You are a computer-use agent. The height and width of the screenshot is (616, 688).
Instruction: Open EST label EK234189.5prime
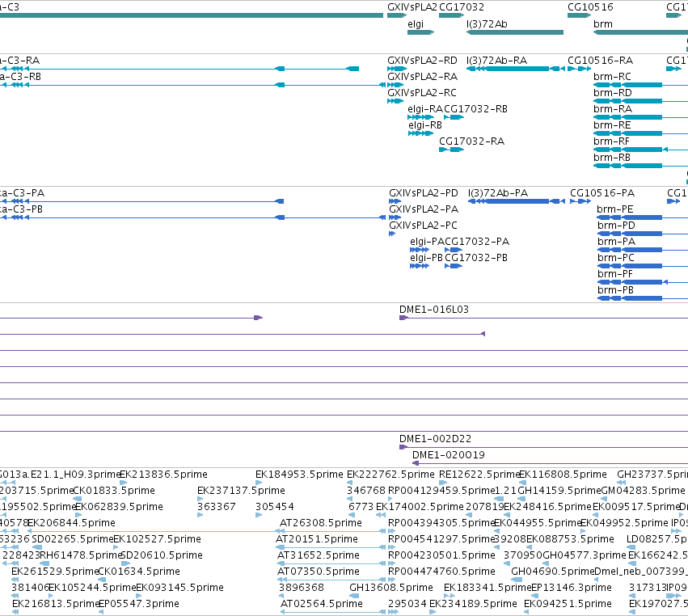pyautogui.click(x=473, y=604)
